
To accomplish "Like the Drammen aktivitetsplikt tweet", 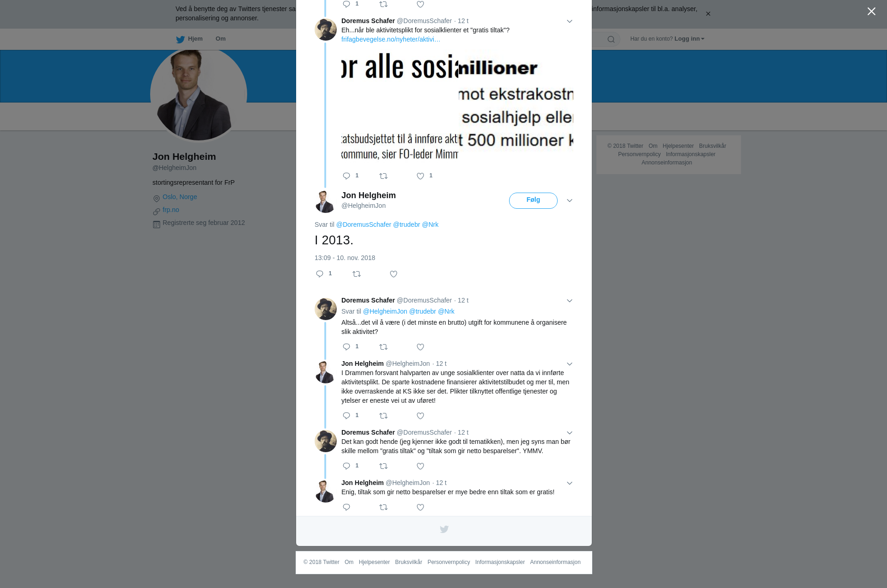I will (420, 416).
